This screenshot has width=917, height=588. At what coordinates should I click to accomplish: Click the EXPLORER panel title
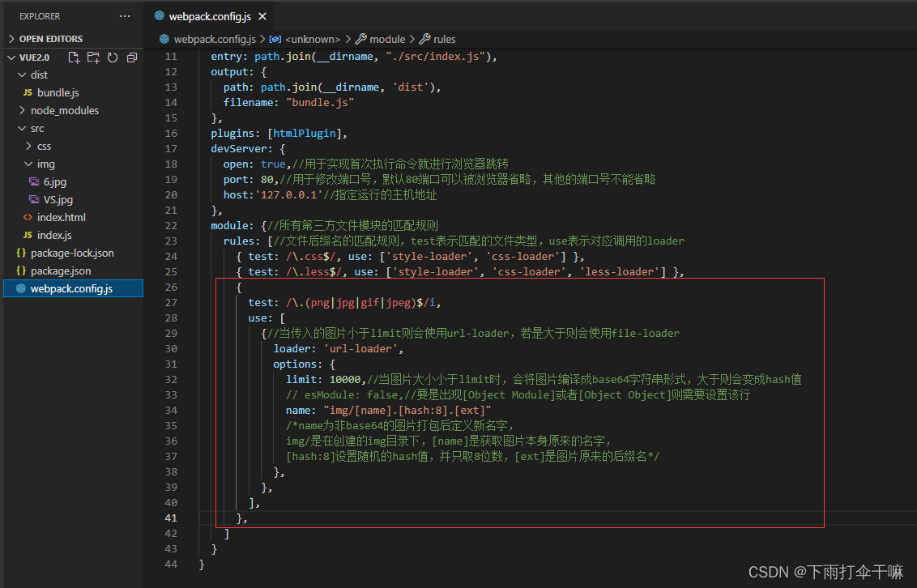click(x=40, y=15)
